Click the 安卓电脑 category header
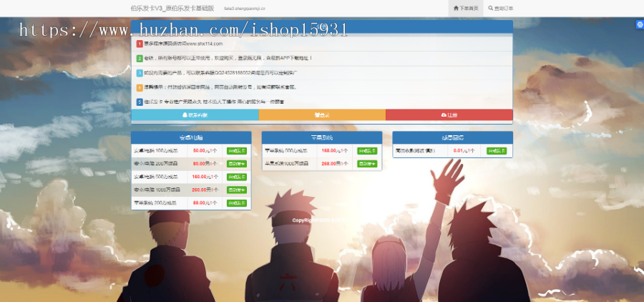Image resolution: width=644 pixels, height=302 pixels. tap(191, 137)
